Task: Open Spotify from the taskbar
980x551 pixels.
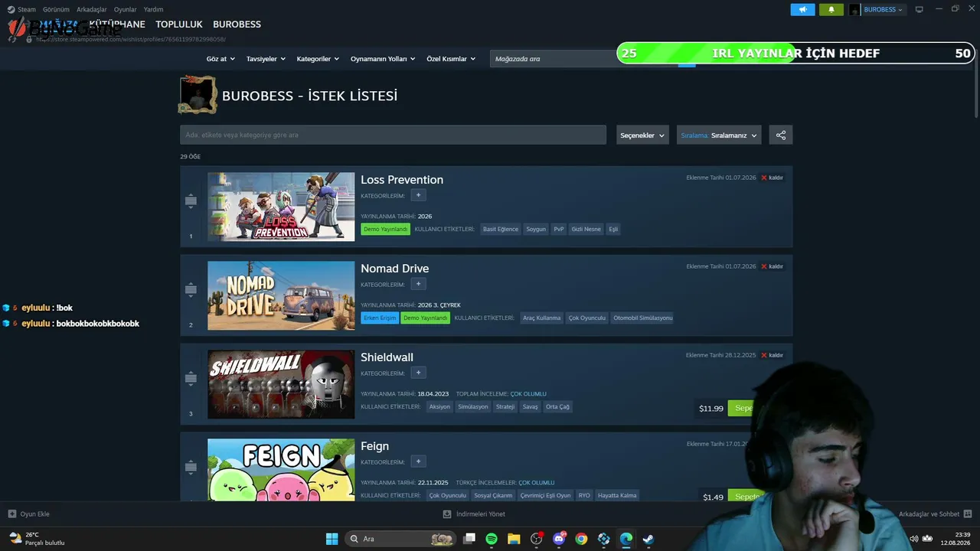Action: pos(492,539)
